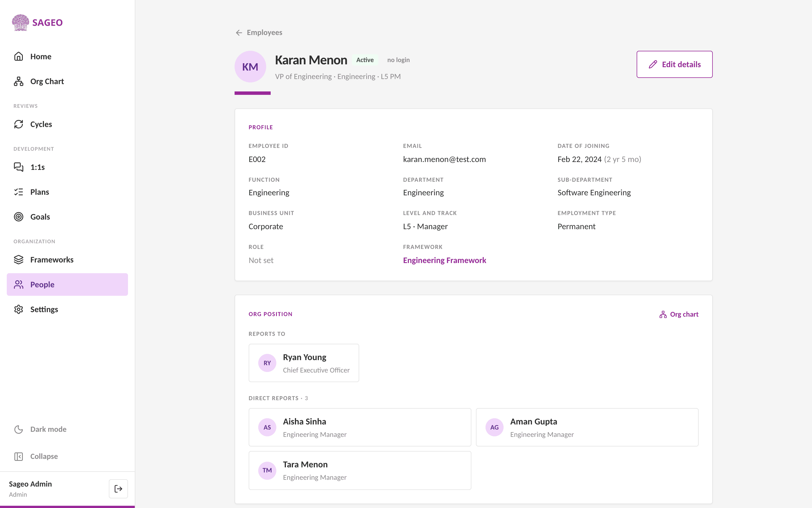Click the joining date Feb 22, 2024
The image size is (812, 508).
point(579,159)
